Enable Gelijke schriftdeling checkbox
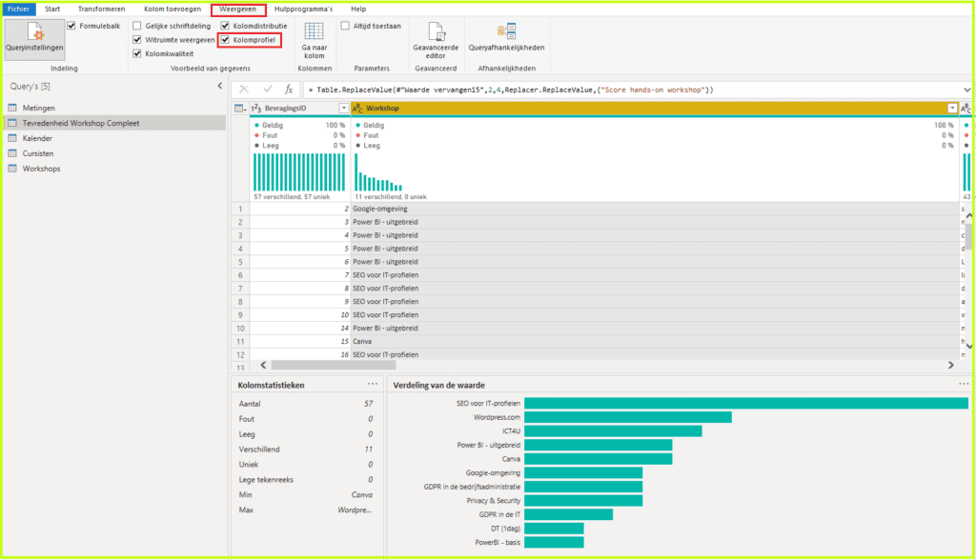976x560 pixels. (137, 26)
